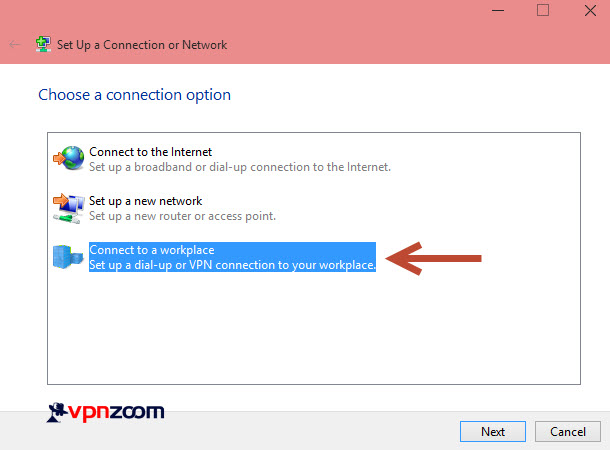The image size is (610, 450).
Task: Click the broadband or dial-up connection description
Action: [x=240, y=167]
